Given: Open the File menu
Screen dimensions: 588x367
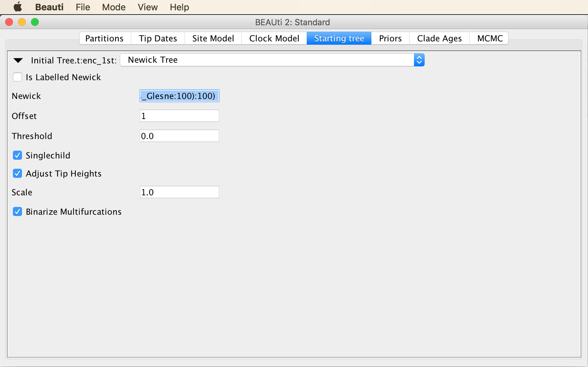Looking at the screenshot, I should click(83, 7).
